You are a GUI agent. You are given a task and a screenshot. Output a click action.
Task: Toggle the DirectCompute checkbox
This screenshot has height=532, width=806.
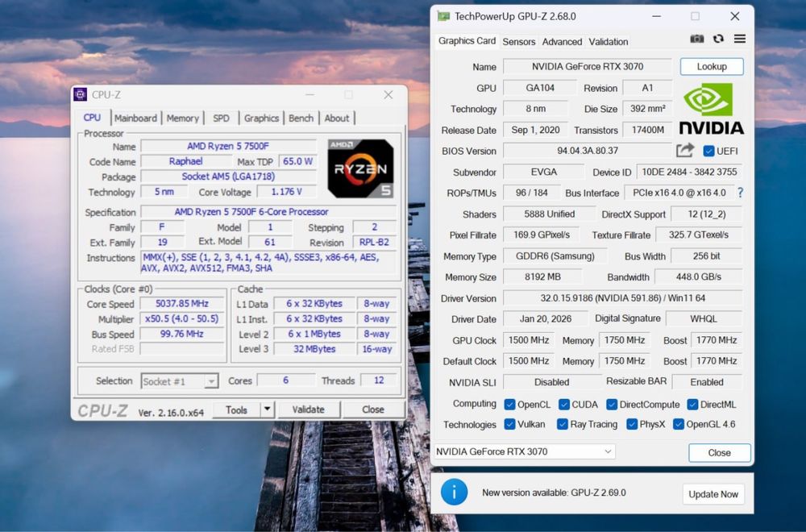(x=612, y=405)
